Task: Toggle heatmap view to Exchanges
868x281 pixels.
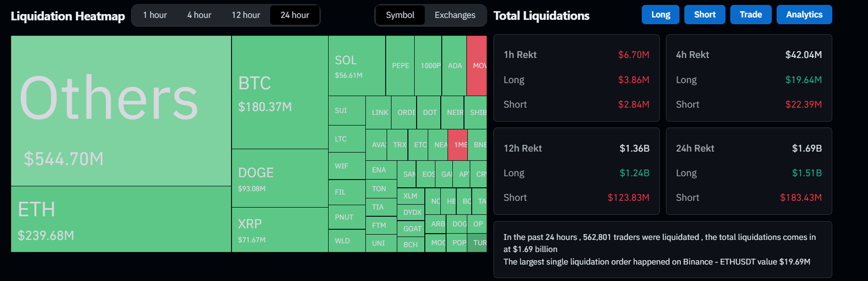Action: tap(455, 15)
